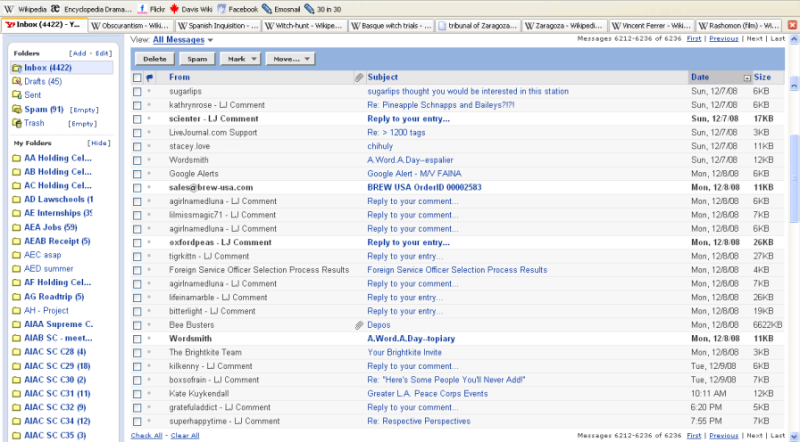Screen dimensions: 800x442
Task: Click the vertical scrollbar thumb
Action: click(x=794, y=179)
